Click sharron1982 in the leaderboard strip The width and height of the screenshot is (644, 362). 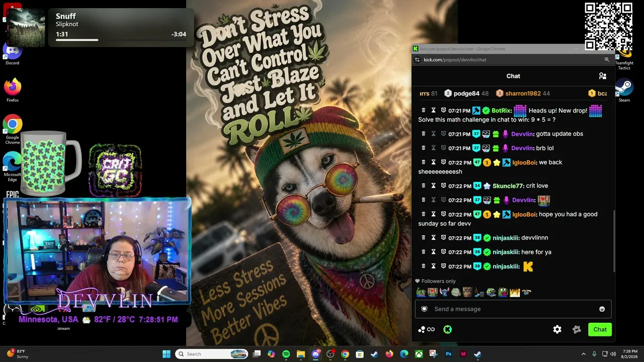click(523, 94)
